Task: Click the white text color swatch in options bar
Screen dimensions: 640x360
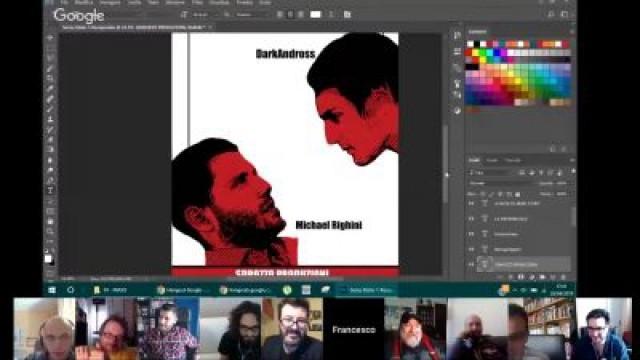Action: [x=316, y=14]
